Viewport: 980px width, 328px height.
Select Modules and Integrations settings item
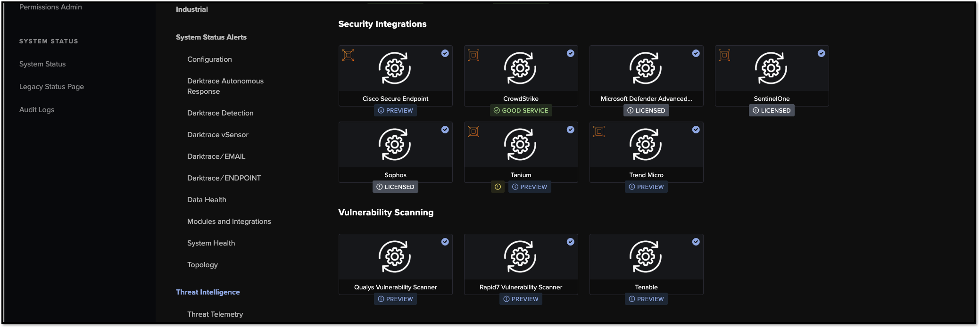[x=229, y=221]
